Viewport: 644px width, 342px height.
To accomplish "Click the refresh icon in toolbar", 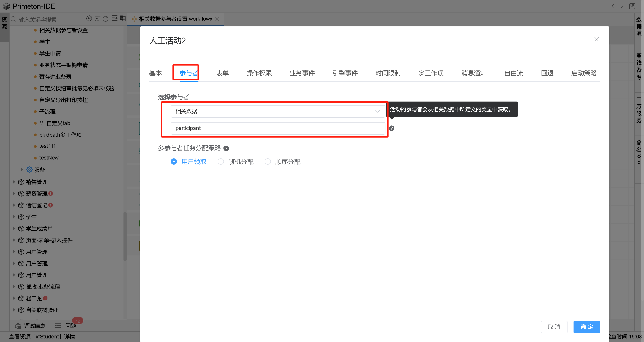I will click(x=106, y=19).
